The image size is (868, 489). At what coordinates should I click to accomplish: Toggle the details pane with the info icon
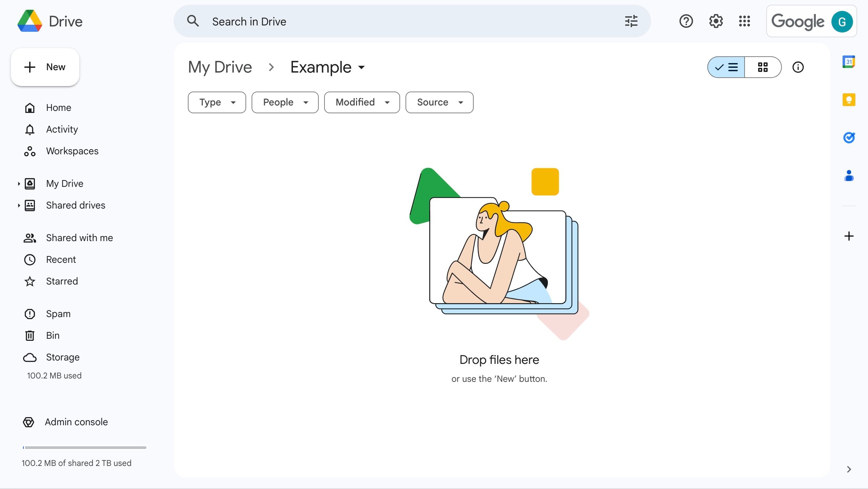pos(798,67)
